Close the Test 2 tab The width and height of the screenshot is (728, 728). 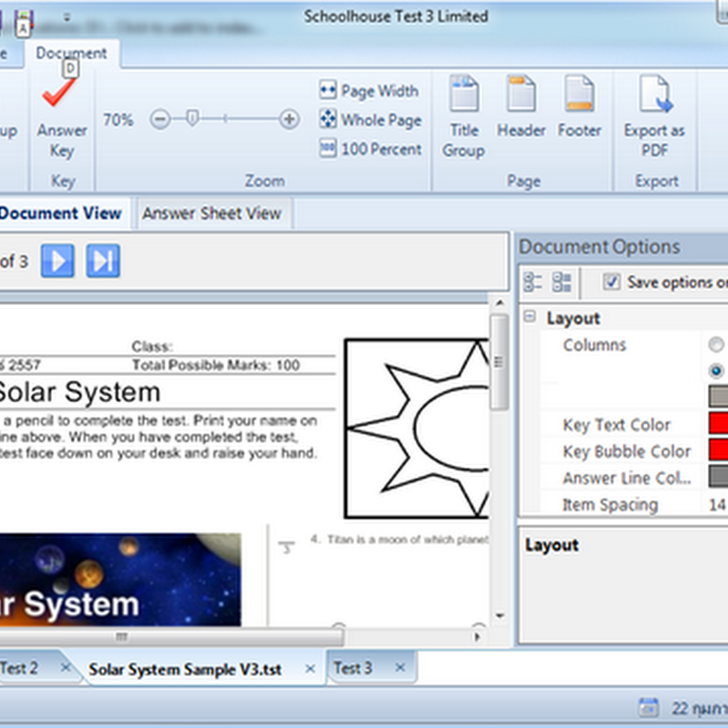[66, 668]
